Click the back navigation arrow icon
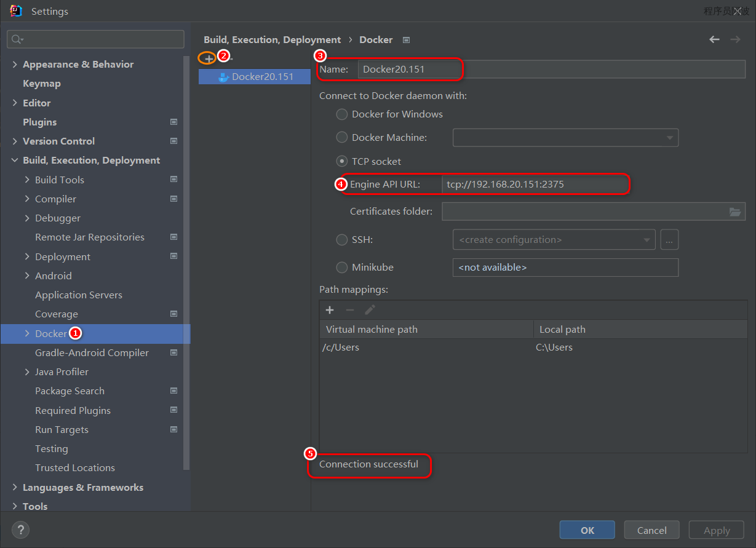This screenshot has width=756, height=548. coord(714,39)
